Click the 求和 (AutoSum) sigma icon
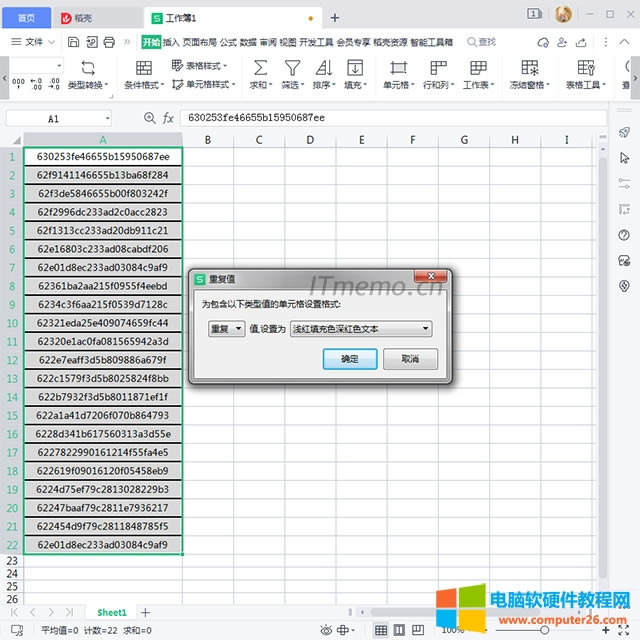This screenshot has width=640, height=640. 260,68
